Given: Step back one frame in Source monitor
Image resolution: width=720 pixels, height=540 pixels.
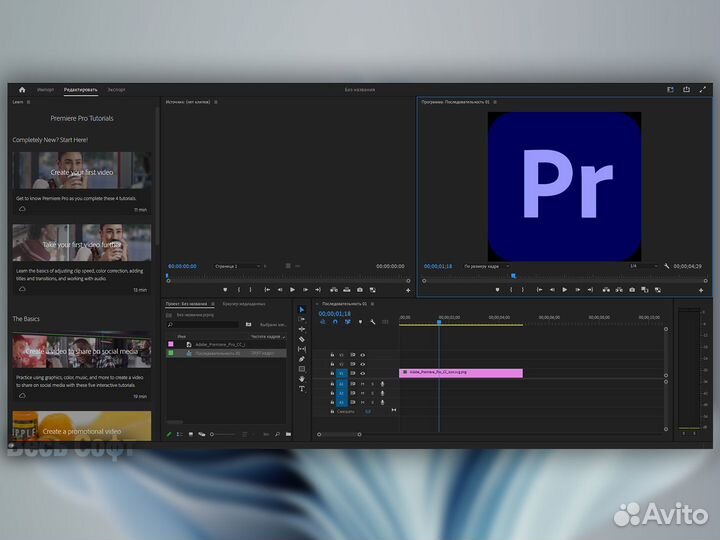Looking at the screenshot, I should [280, 290].
